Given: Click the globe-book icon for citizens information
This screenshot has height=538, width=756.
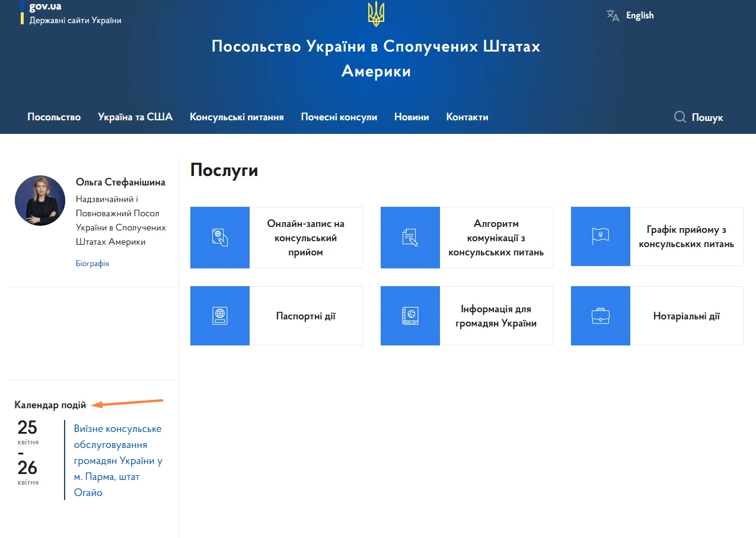Looking at the screenshot, I should 410,315.
